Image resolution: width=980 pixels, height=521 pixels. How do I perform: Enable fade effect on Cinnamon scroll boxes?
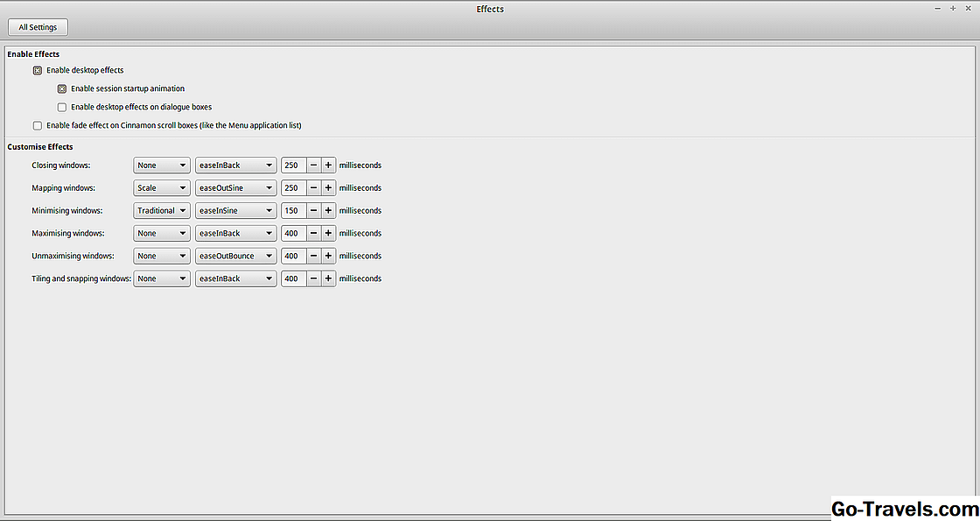[38, 125]
